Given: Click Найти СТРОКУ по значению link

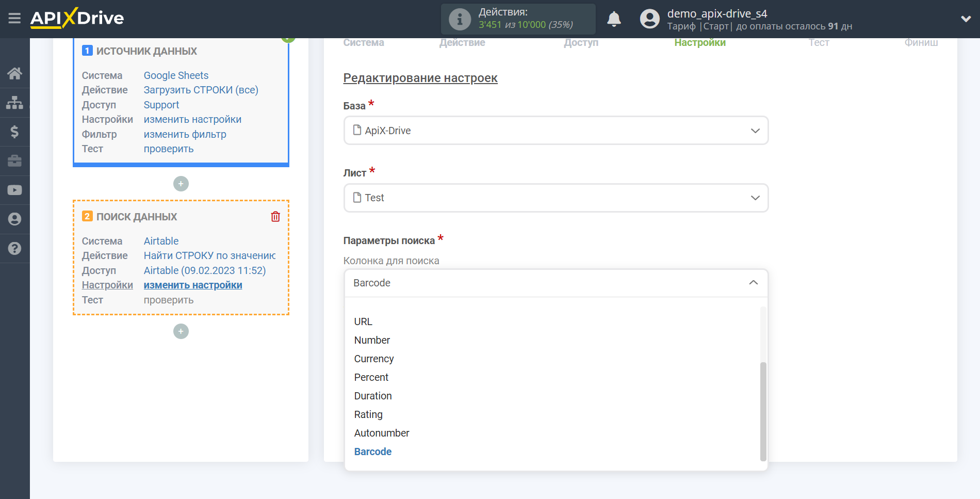Looking at the screenshot, I should (x=209, y=255).
